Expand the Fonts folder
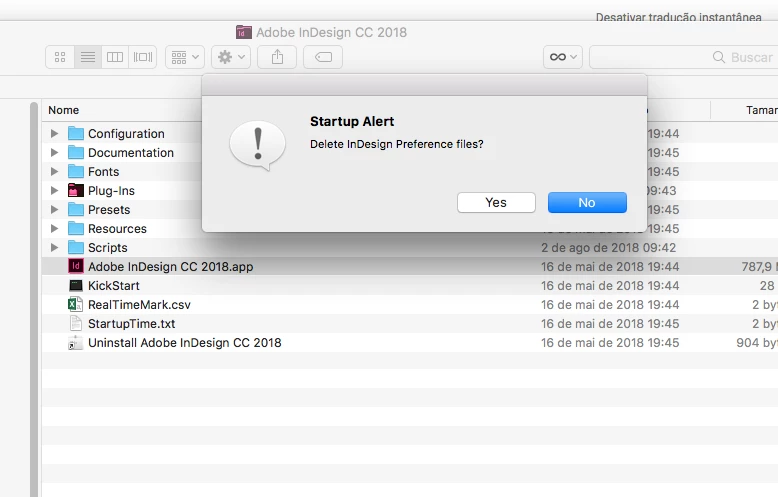Viewport: 778px width, 497px height. coord(55,172)
